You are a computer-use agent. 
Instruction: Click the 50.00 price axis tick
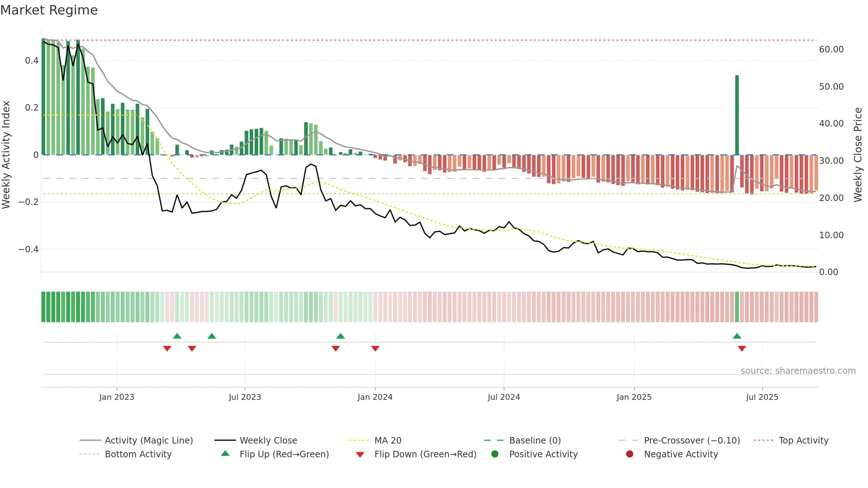tap(831, 87)
